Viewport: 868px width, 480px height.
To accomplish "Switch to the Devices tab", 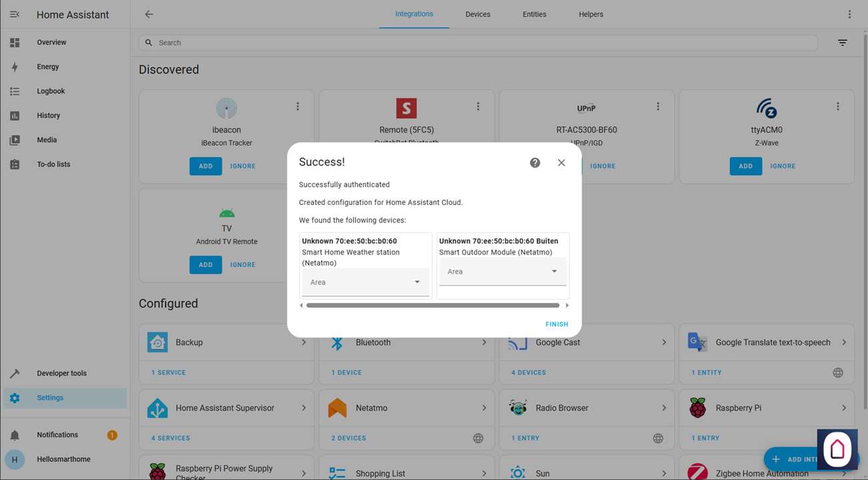I will 478,14.
